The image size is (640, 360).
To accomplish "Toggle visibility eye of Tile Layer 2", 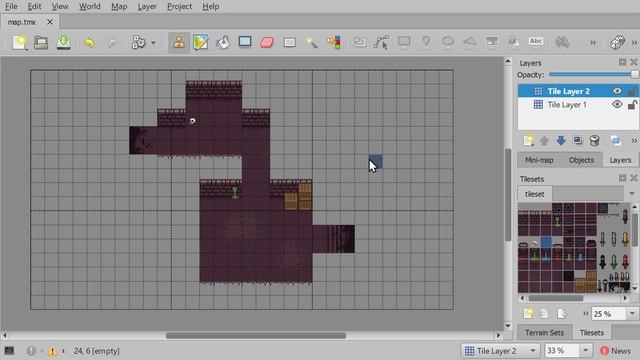I will (x=617, y=91).
